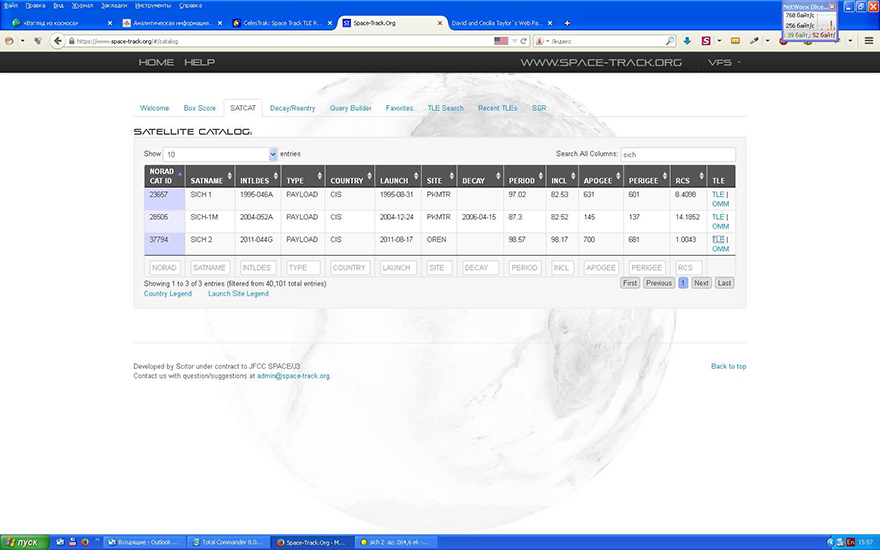
Task: Click the search magnifier icon in Yandex box
Action: click(x=670, y=41)
